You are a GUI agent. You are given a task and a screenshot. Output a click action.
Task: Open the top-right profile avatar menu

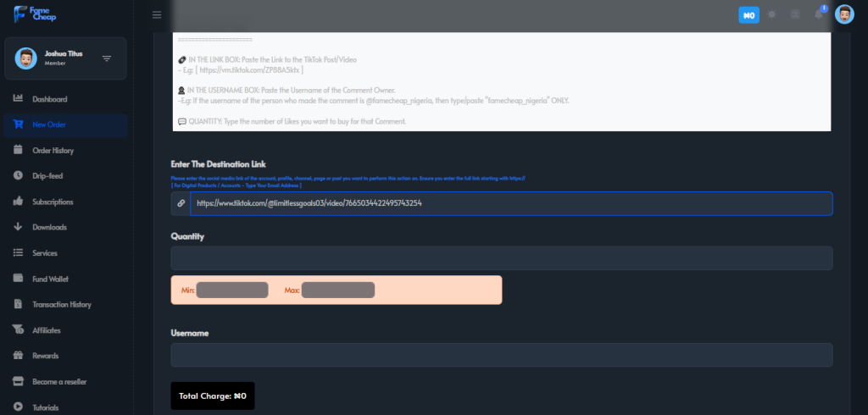click(844, 15)
